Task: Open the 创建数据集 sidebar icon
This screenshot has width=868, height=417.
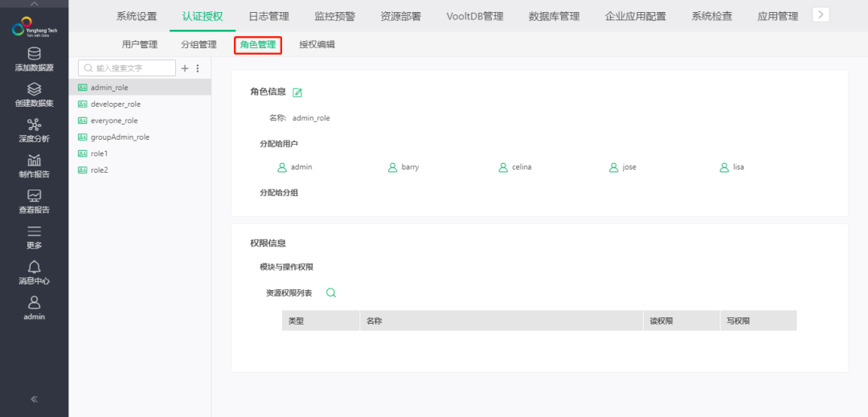Action: point(35,89)
